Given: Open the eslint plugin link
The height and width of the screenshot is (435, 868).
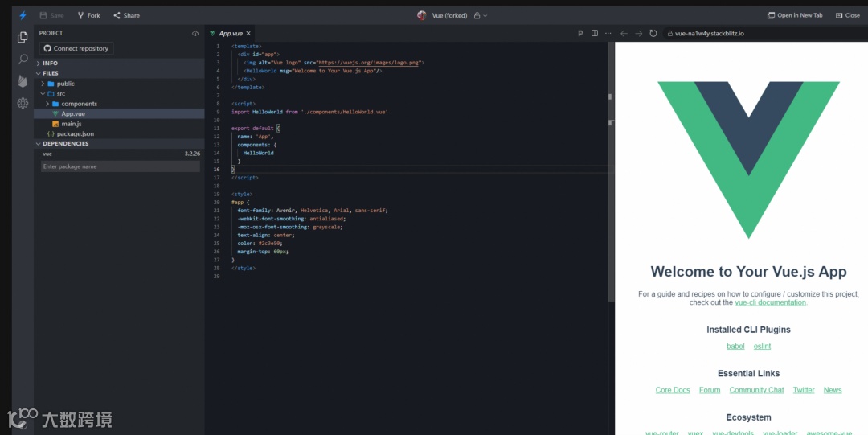Looking at the screenshot, I should [x=762, y=346].
